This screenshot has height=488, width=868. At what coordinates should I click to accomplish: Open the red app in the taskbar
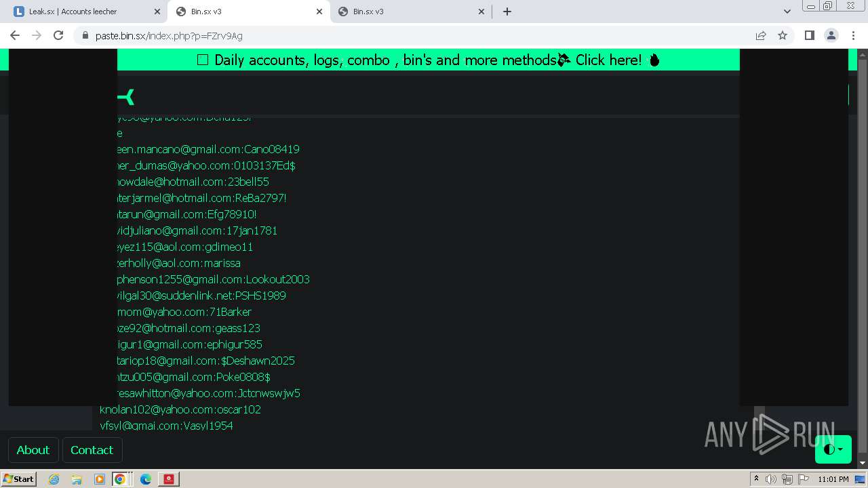point(169,479)
